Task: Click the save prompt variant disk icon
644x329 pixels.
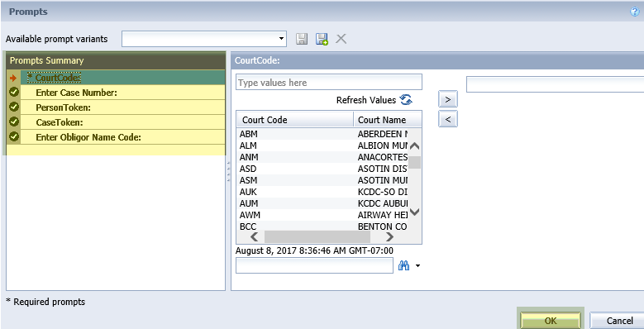Action: coord(302,39)
